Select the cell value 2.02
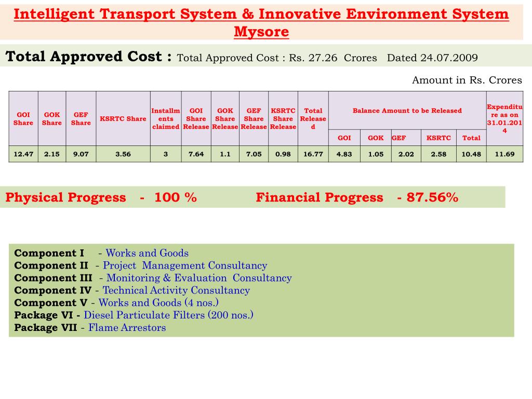The width and height of the screenshot is (532, 399). point(406,154)
